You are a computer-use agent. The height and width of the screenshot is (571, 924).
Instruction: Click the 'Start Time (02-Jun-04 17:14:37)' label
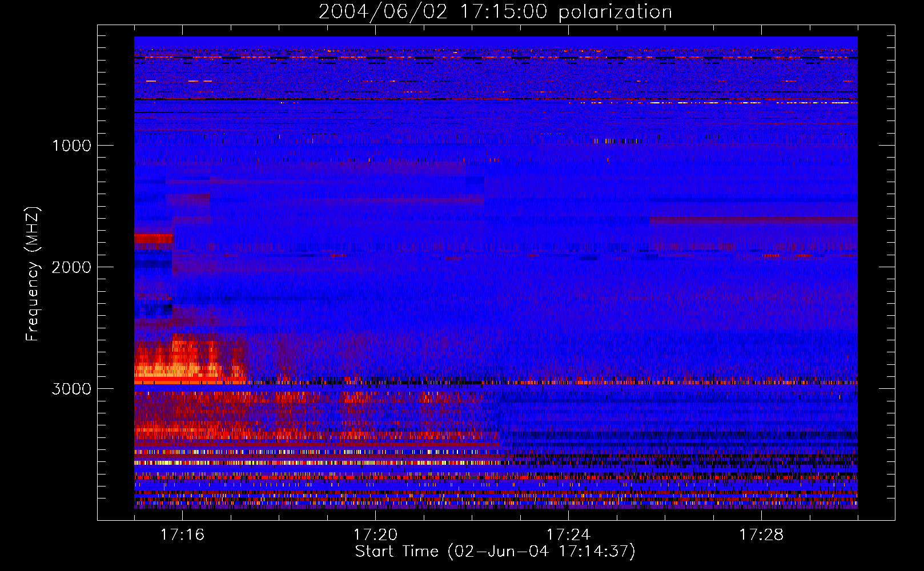coord(495,552)
